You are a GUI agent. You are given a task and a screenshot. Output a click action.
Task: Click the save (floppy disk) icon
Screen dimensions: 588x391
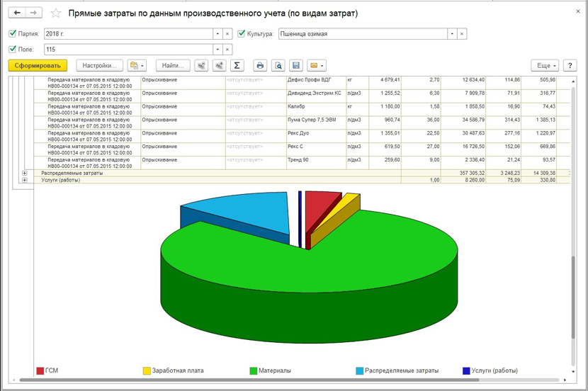[x=296, y=65]
